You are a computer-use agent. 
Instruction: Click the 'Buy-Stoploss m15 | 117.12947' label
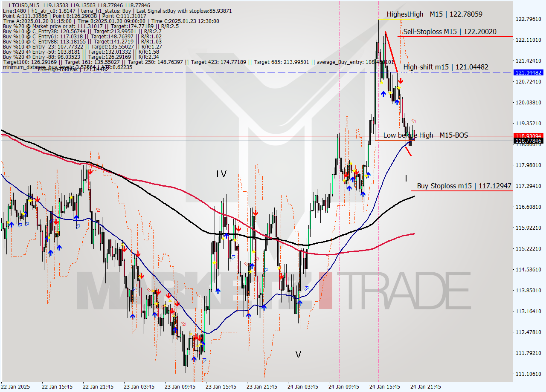click(x=464, y=186)
